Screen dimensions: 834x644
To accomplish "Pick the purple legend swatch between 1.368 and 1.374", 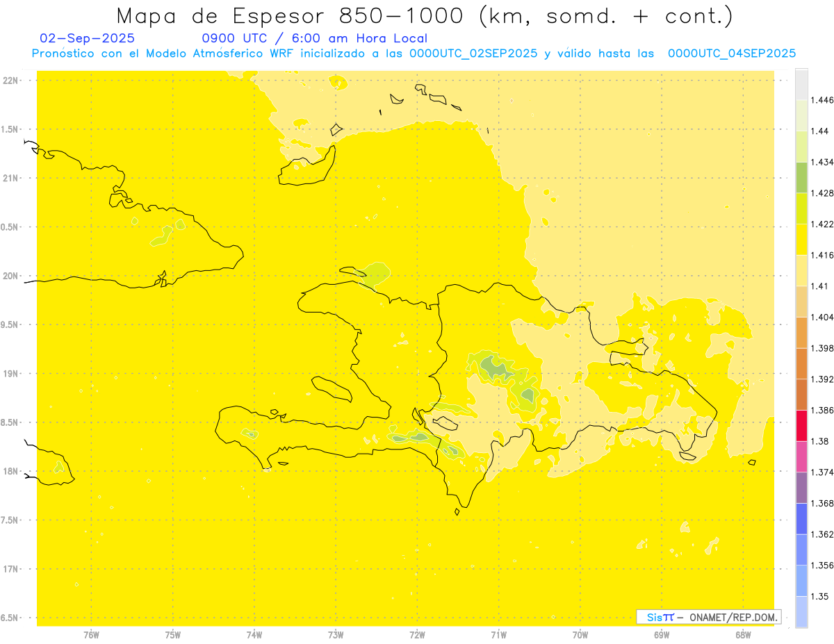I will (x=801, y=488).
